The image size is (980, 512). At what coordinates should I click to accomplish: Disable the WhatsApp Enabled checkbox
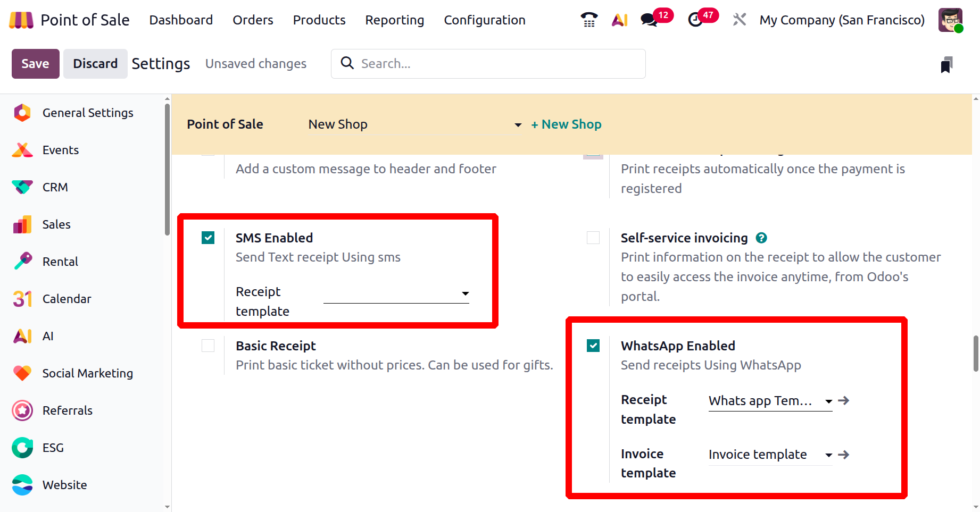tap(593, 346)
